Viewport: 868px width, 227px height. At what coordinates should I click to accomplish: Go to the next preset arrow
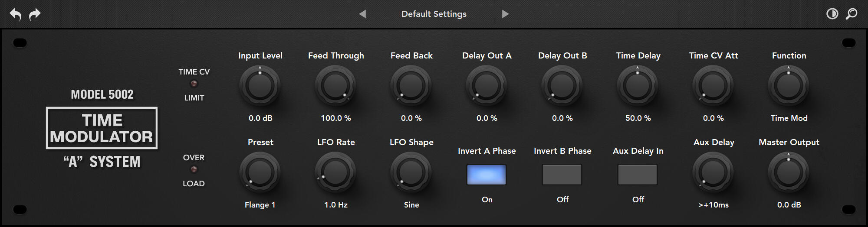(505, 14)
